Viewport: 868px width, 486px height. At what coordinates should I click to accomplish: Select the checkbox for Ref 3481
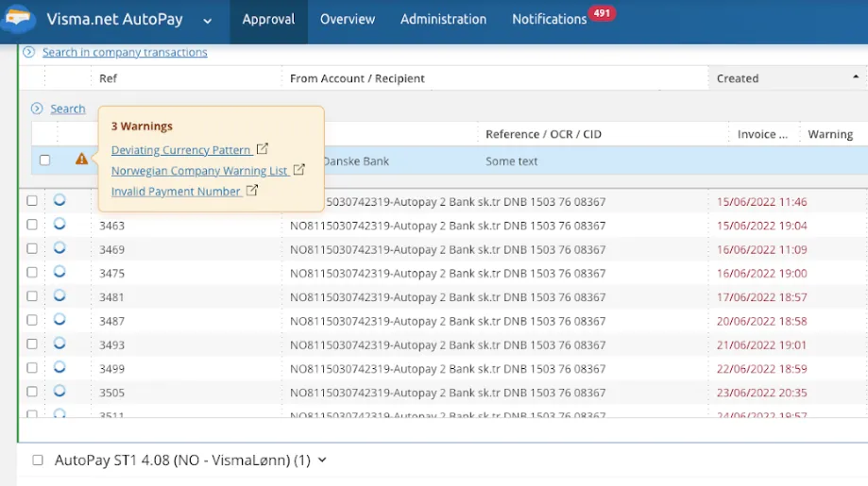(x=32, y=296)
